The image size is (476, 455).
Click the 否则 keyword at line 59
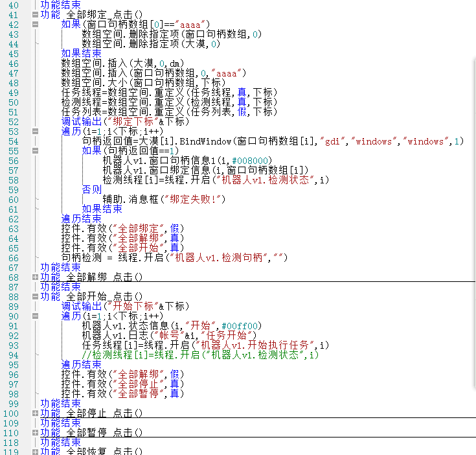[x=92, y=190]
